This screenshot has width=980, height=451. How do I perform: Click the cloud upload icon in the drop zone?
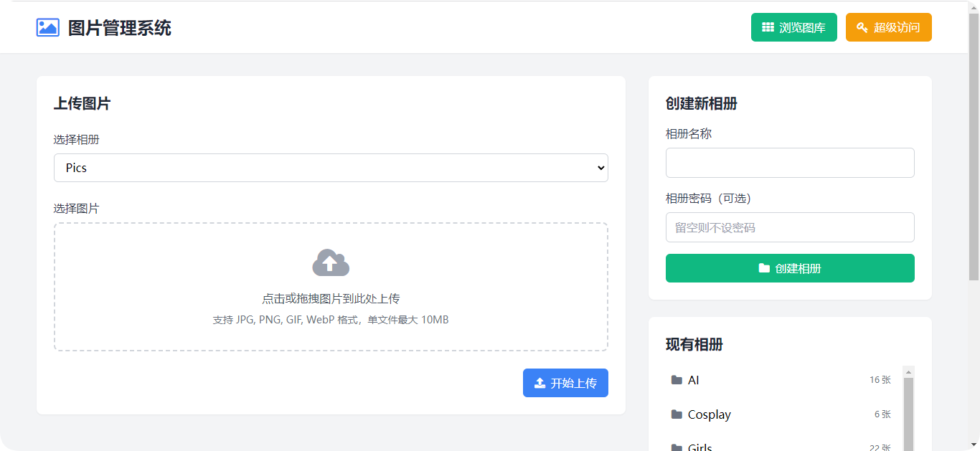pyautogui.click(x=330, y=262)
